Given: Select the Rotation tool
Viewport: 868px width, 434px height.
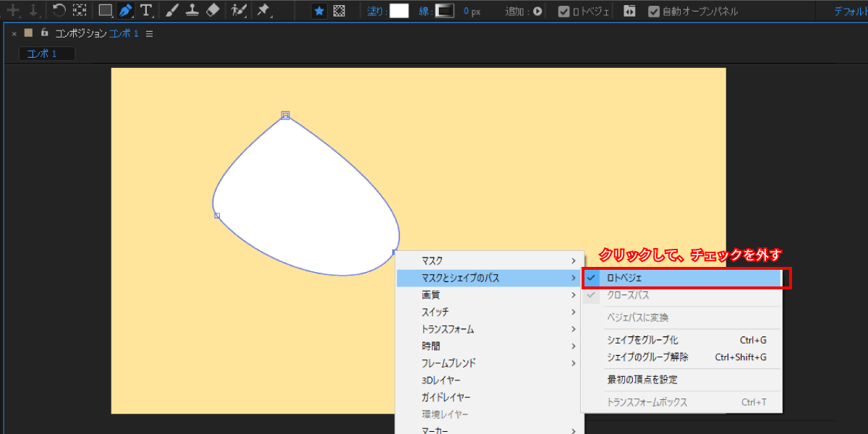Looking at the screenshot, I should pos(60,11).
